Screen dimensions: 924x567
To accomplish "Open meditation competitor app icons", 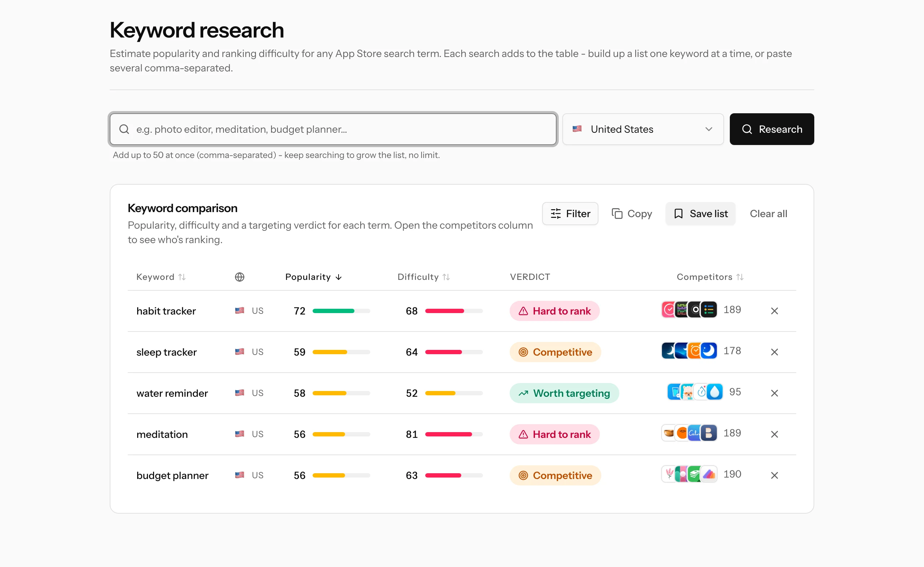I will click(689, 433).
